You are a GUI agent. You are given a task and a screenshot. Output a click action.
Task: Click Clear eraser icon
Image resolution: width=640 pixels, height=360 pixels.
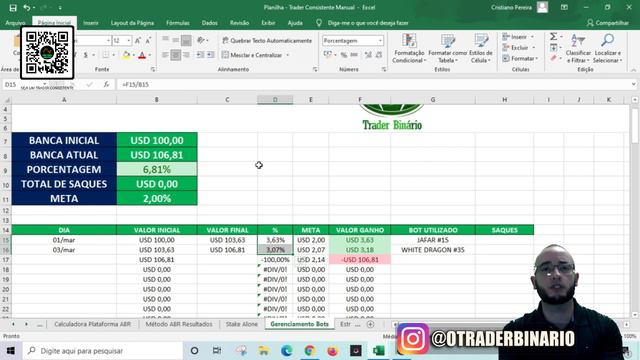point(553,58)
